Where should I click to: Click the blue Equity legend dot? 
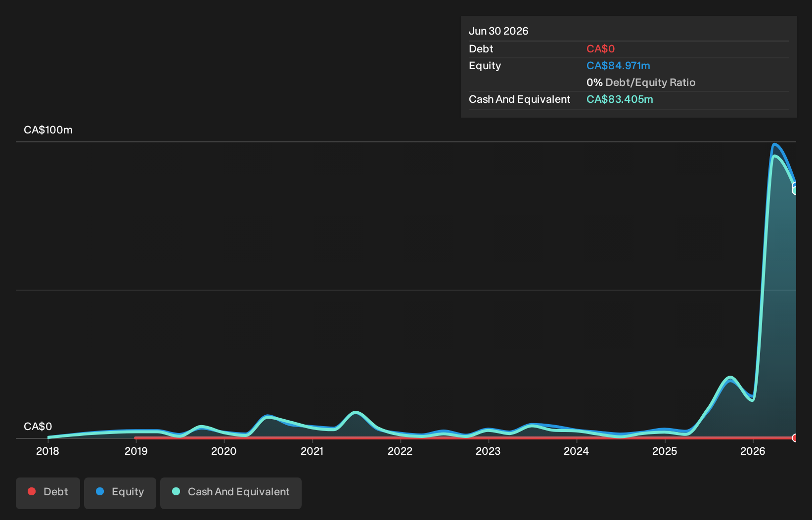click(x=100, y=491)
